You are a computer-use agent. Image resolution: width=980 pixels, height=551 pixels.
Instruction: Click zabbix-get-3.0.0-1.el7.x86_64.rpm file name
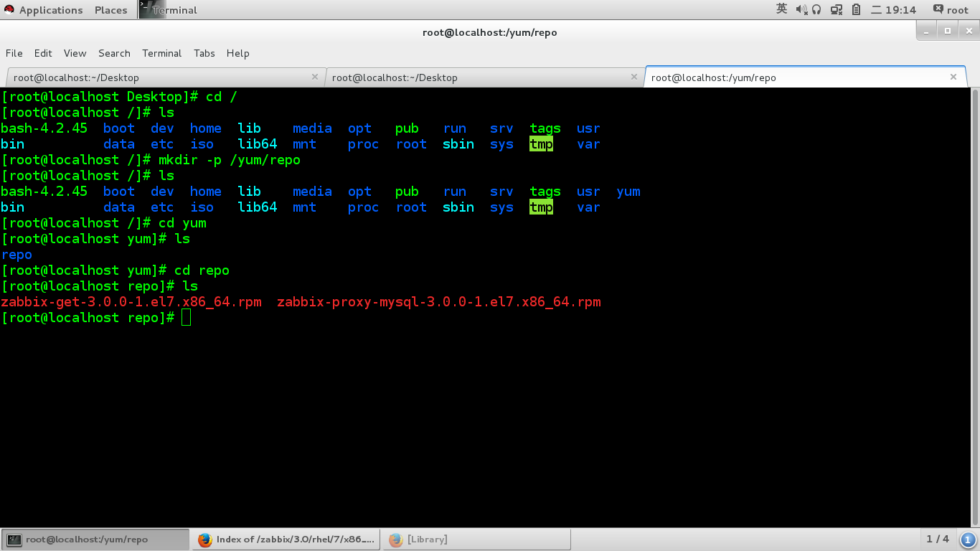coord(131,302)
